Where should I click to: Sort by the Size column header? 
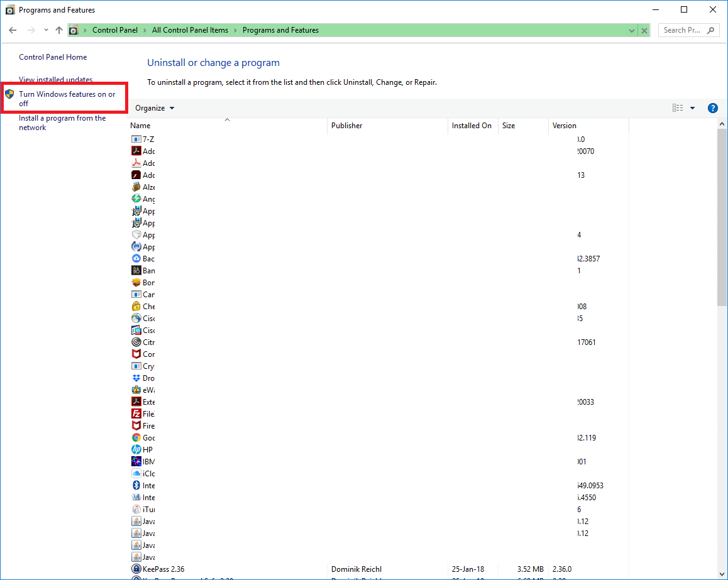pyautogui.click(x=523, y=126)
